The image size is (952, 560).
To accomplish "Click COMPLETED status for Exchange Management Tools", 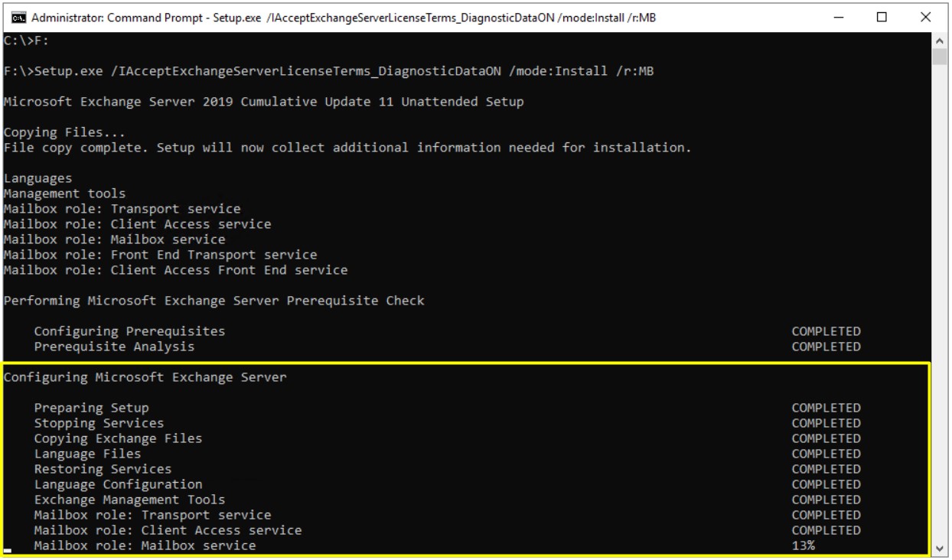I will click(x=826, y=500).
